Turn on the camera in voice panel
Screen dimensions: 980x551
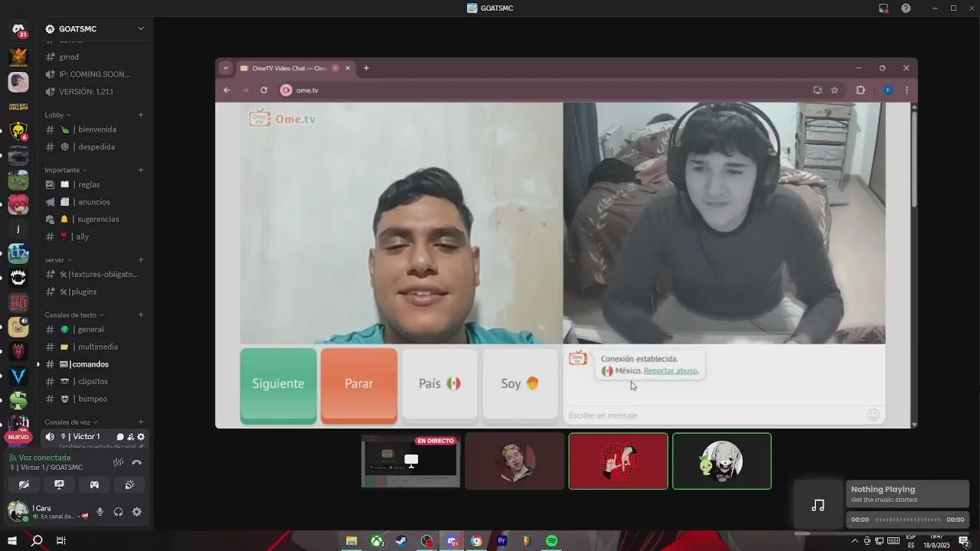(24, 484)
